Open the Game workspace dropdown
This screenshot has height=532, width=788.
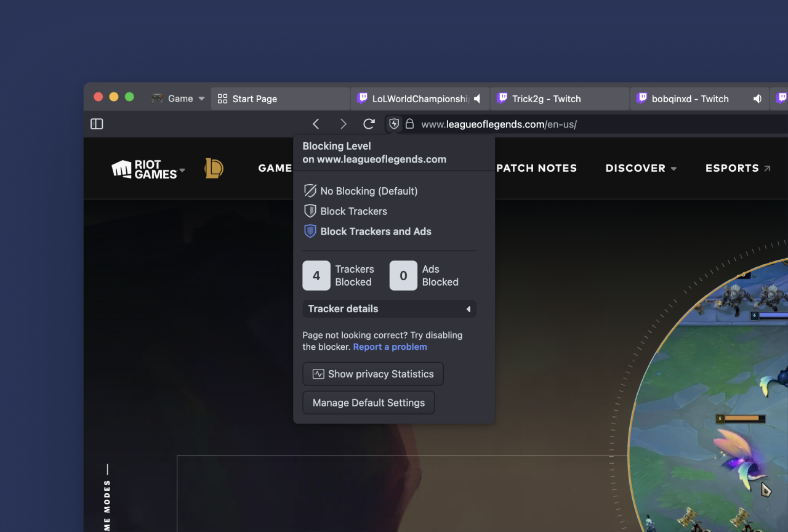coord(201,99)
